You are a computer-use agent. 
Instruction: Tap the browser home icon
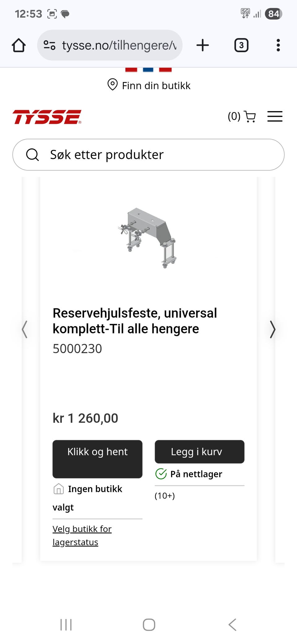(19, 45)
